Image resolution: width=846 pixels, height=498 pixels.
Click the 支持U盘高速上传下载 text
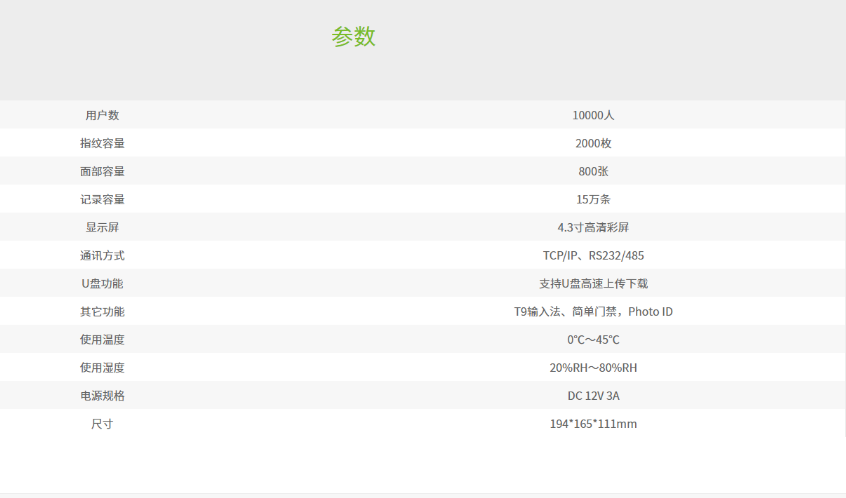[x=593, y=283]
